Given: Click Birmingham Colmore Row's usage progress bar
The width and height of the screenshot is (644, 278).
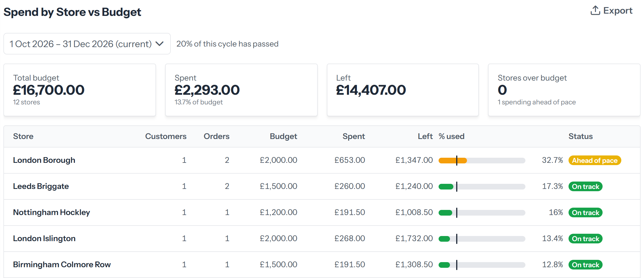Looking at the screenshot, I should coord(482,265).
